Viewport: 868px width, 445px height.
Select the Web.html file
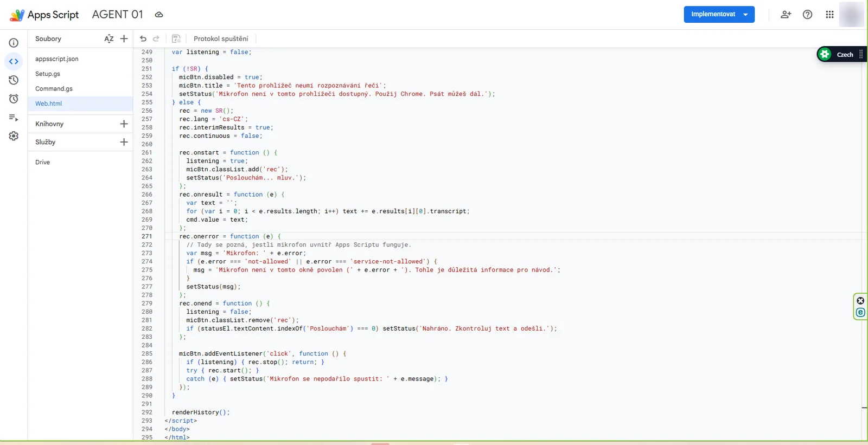click(80, 104)
